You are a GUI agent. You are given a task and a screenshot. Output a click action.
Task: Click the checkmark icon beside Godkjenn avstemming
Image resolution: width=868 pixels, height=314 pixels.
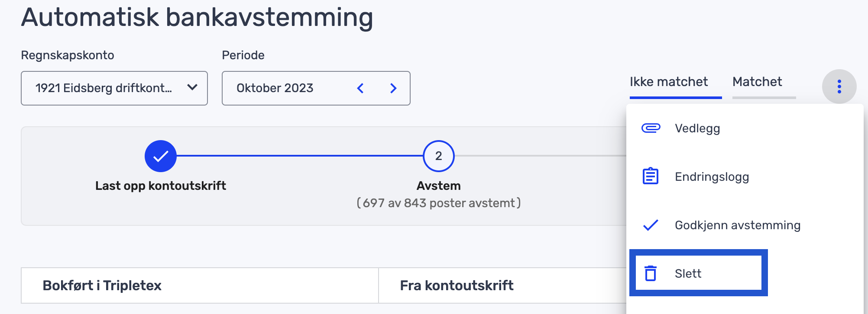tap(650, 225)
